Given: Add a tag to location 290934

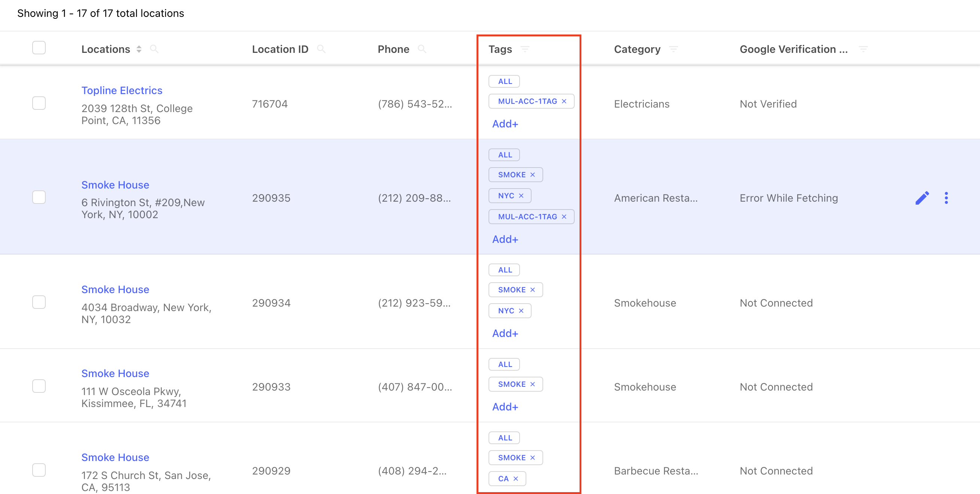Looking at the screenshot, I should (505, 333).
